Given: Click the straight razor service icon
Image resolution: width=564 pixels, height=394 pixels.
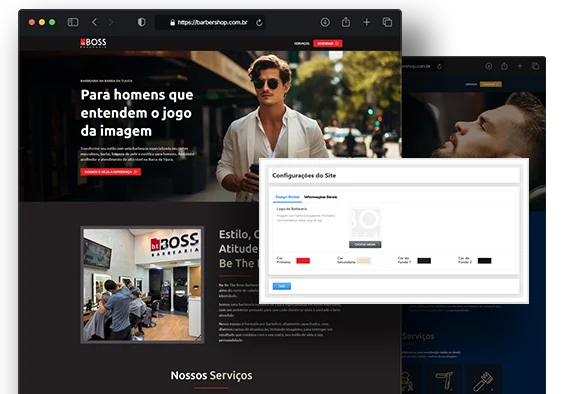Looking at the screenshot, I should click(x=444, y=380).
